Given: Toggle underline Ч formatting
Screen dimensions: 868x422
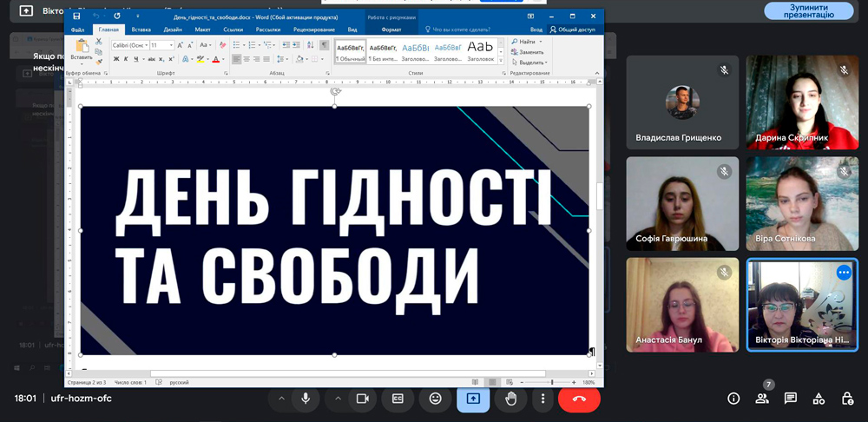Looking at the screenshot, I should pyautogui.click(x=135, y=59).
